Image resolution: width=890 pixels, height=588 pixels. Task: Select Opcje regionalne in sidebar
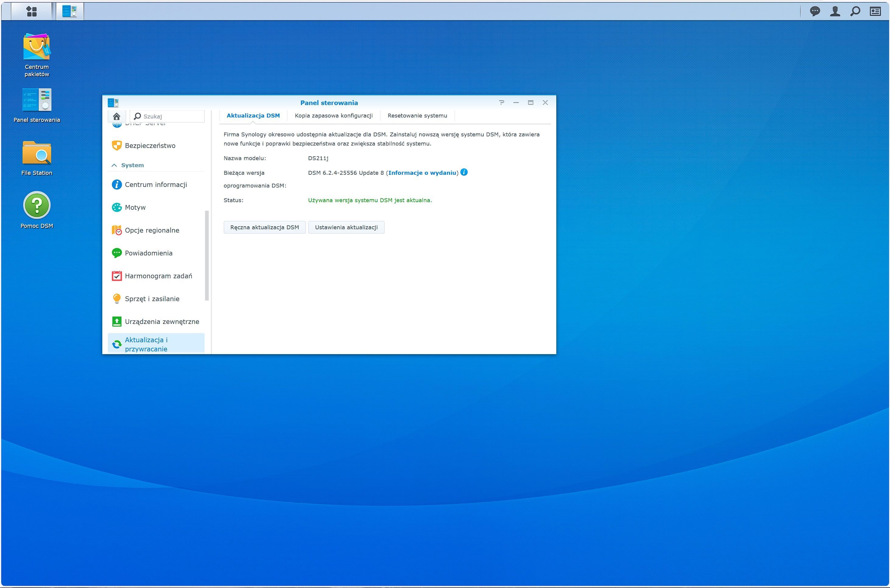point(156,230)
